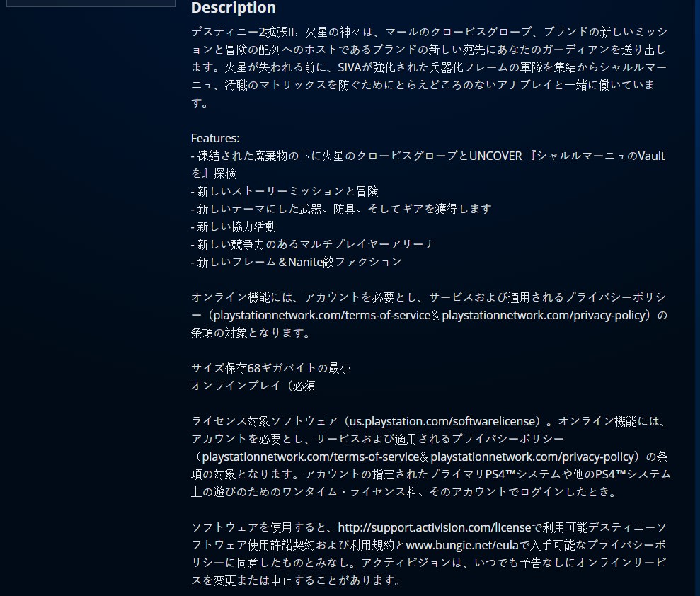This screenshot has width=700, height=596.
Task: Click the 新しい競争力のあるマルチプレイヤーアリーナ item
Action: coord(313,244)
